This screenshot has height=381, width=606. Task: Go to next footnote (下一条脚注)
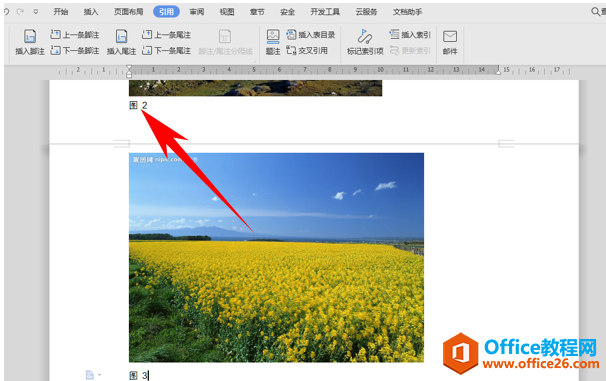click(x=75, y=51)
